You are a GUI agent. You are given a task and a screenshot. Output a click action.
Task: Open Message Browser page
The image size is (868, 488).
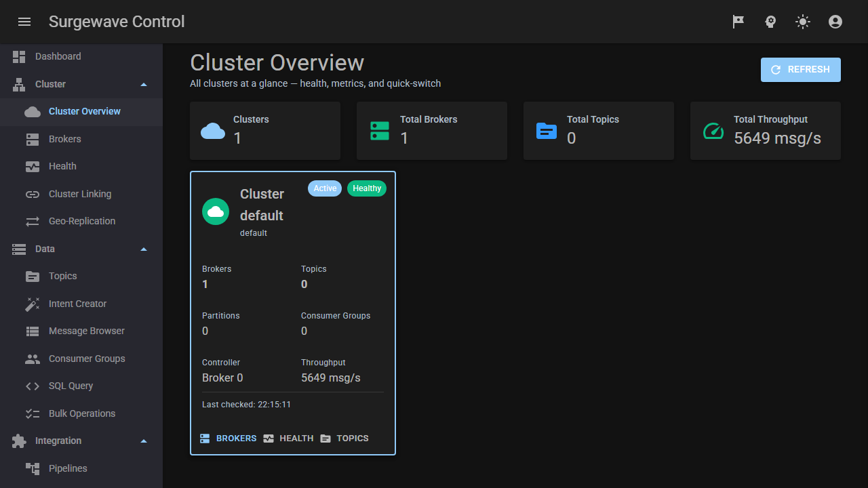(x=81, y=331)
